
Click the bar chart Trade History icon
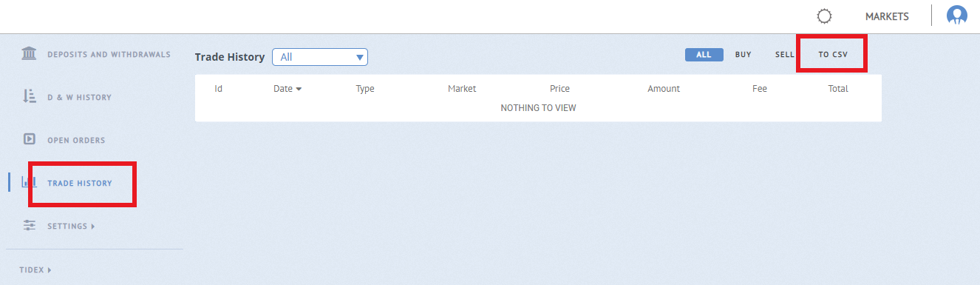[30, 181]
